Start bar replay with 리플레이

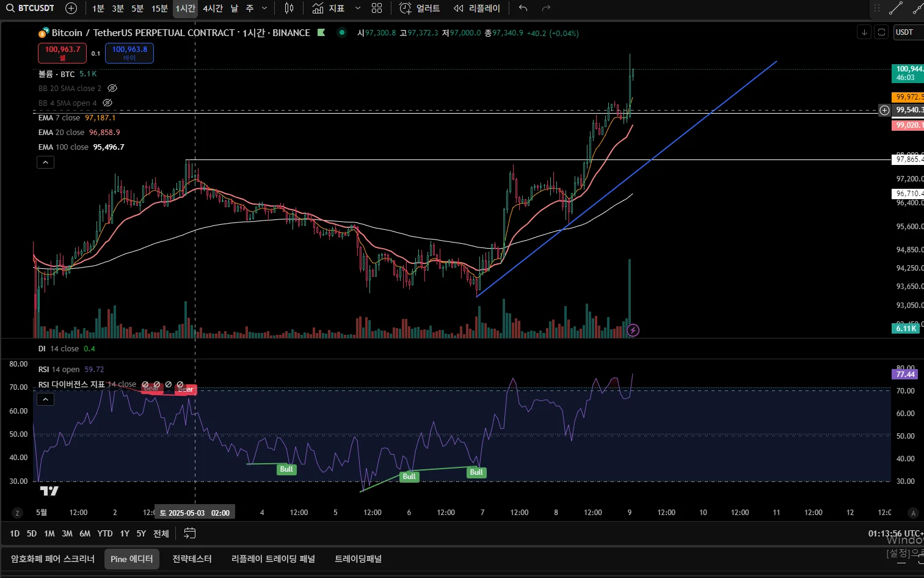(476, 8)
